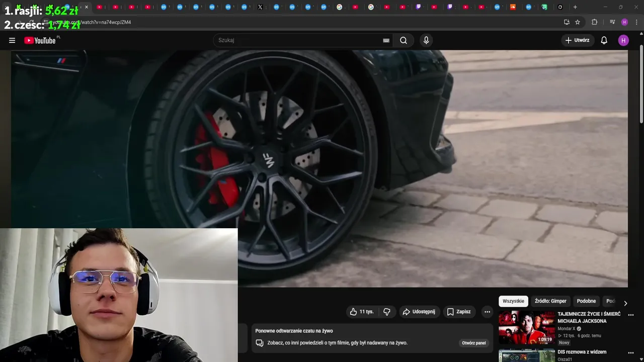Select the Wszystkie filter chip
This screenshot has height=362, width=644.
coord(513,301)
